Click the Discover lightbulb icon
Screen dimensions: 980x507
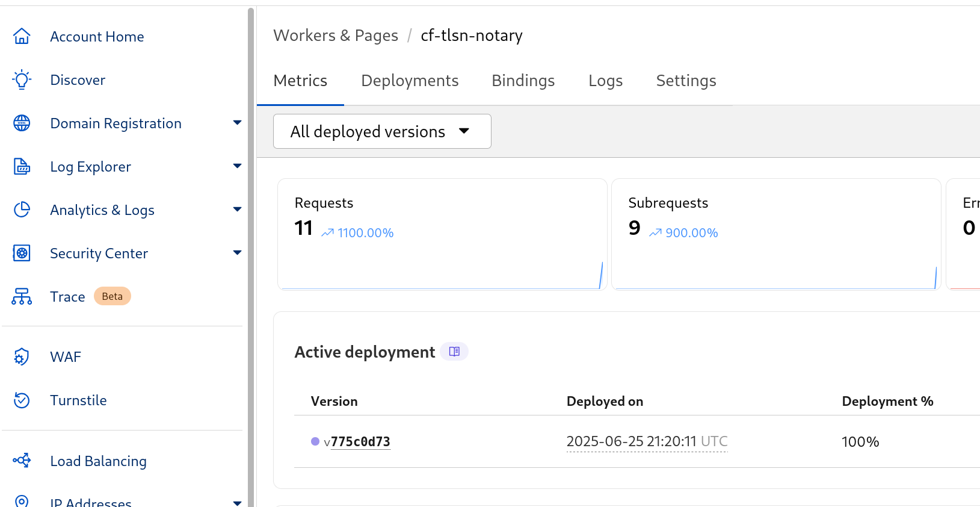pos(22,79)
